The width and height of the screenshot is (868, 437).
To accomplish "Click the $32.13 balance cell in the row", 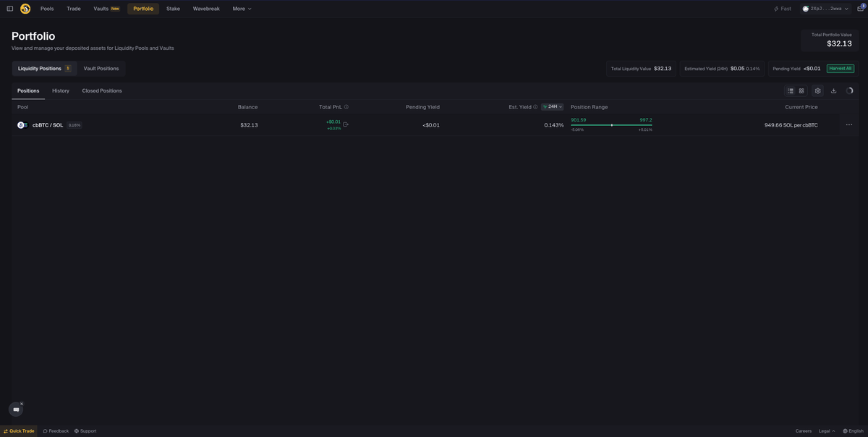I will [249, 125].
